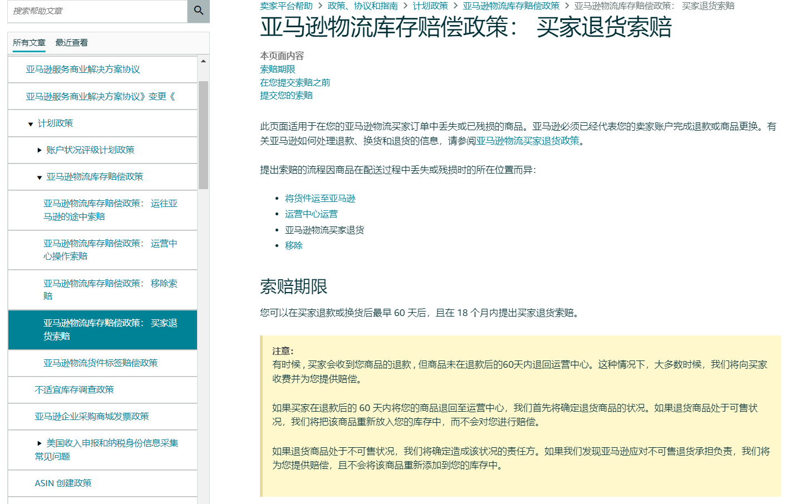Collapse the 计划政策 tree section
Screen dimensions: 812x504
point(31,123)
